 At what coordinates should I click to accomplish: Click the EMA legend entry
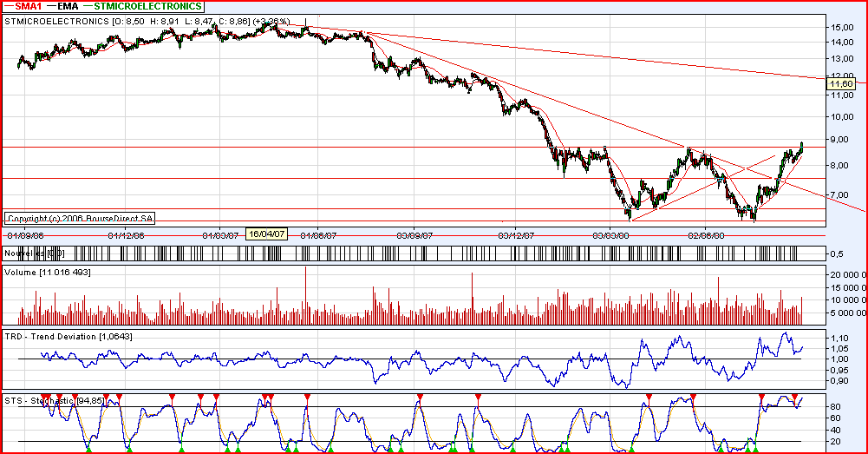[x=62, y=6]
